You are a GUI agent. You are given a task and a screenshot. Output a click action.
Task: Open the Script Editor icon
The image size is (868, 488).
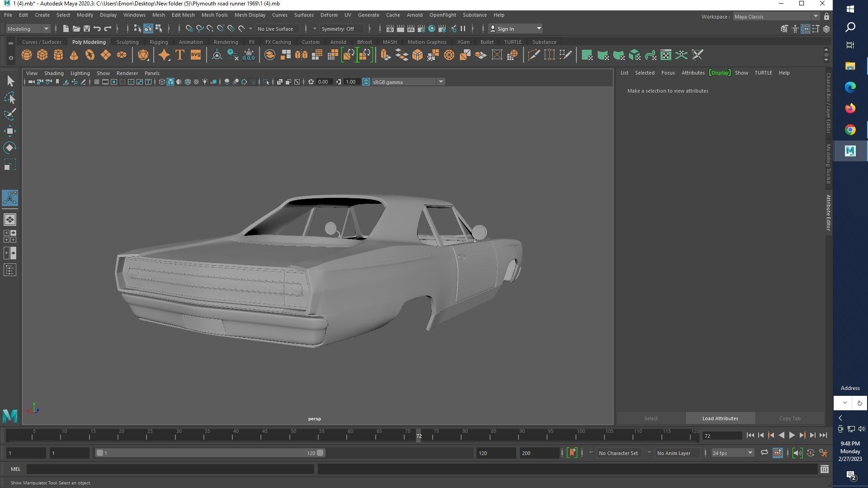pyautogui.click(x=824, y=469)
